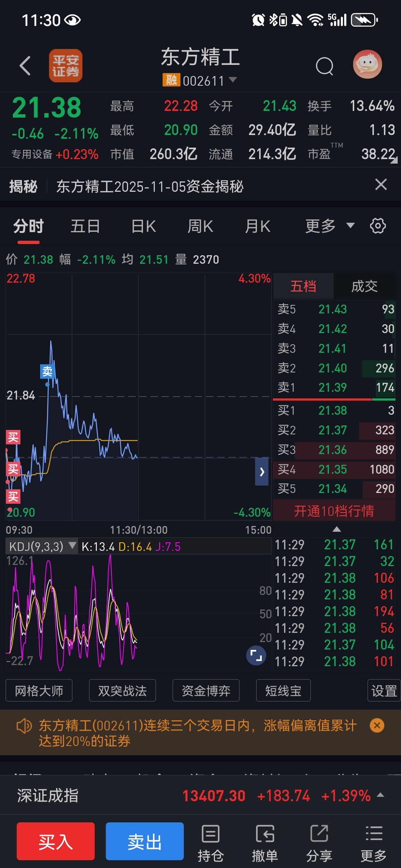This screenshot has height=868, width=401.
Task: Open 资金博弈 tool
Action: (206, 690)
